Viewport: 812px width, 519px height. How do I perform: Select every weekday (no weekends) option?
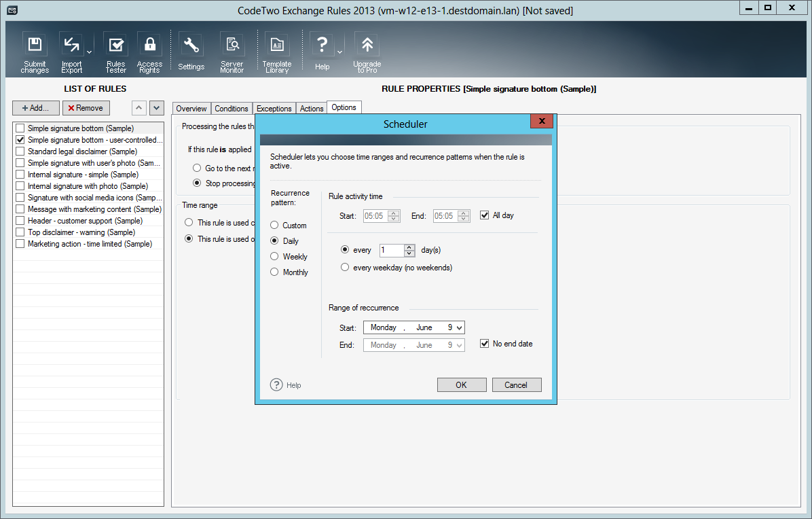click(345, 267)
